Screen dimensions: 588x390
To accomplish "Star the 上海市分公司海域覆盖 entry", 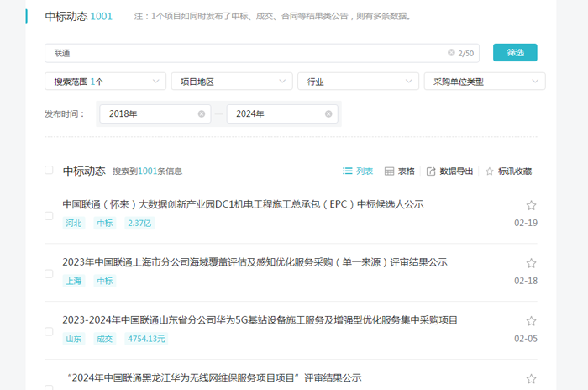I will point(531,263).
